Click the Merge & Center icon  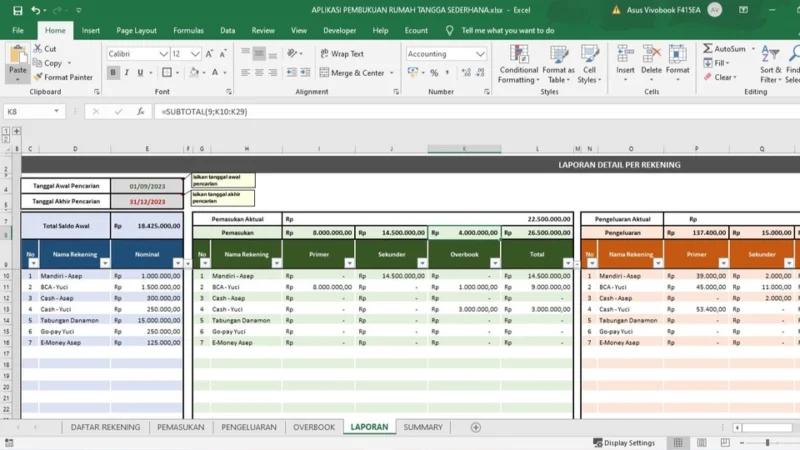click(324, 73)
